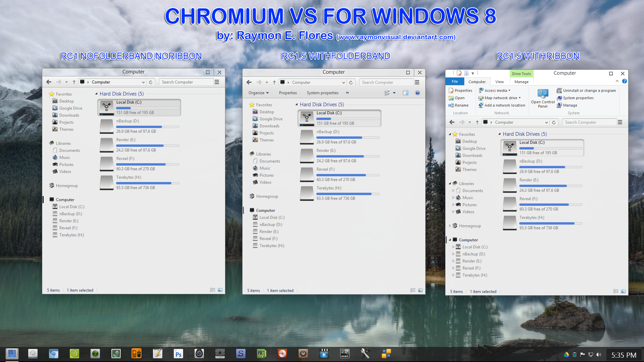Expand command bar overflow chevron in middle window
This screenshot has width=644, height=362.
[347, 93]
